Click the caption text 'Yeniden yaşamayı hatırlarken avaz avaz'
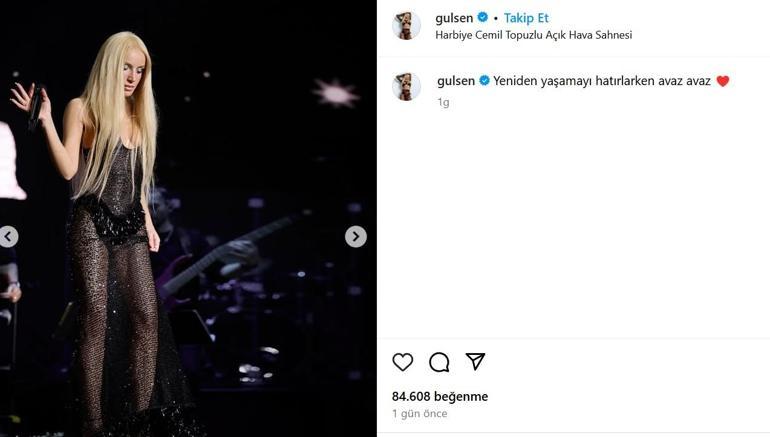The height and width of the screenshot is (437, 770). [x=602, y=81]
